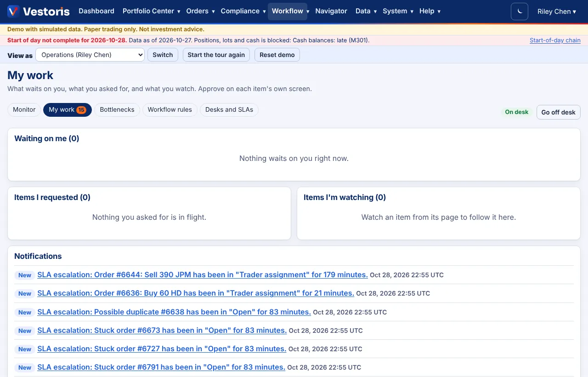Open the Navigator menu item

(331, 11)
